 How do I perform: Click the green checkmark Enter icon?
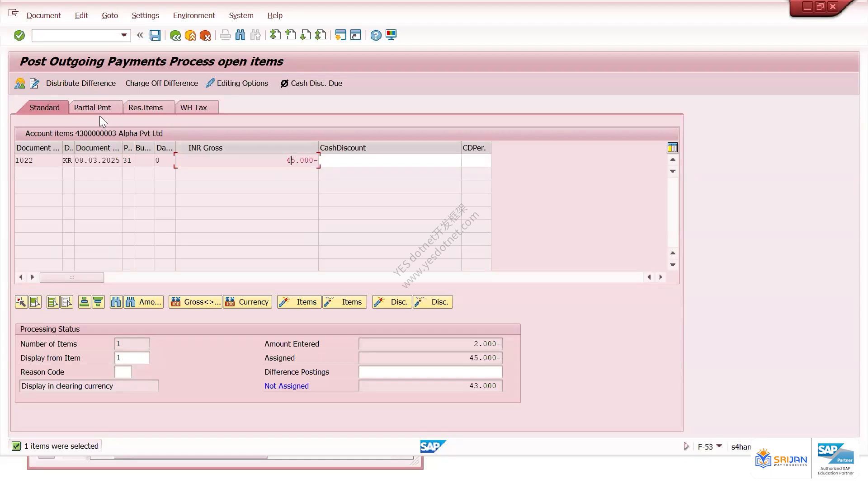coord(19,35)
